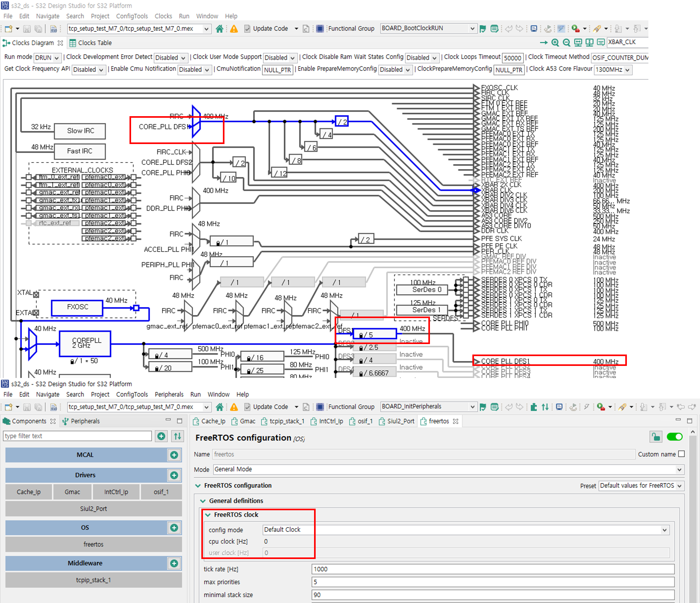700x603 pixels.
Task: Click the Clock Loops Timeout 50000 field
Action: [x=513, y=58]
